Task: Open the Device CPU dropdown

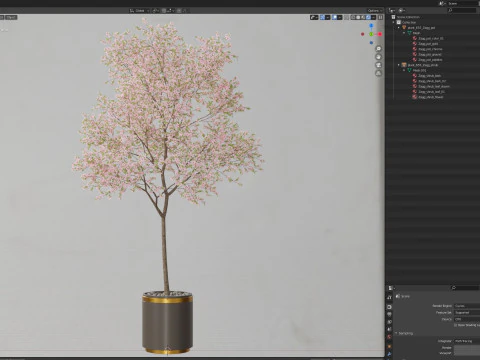Action: (467, 319)
